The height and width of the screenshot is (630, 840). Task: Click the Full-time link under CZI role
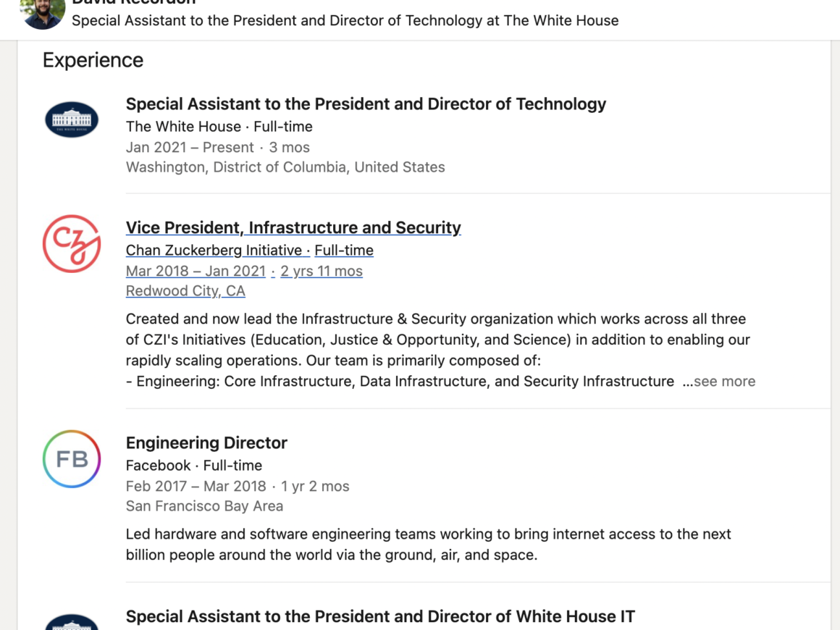pos(344,251)
